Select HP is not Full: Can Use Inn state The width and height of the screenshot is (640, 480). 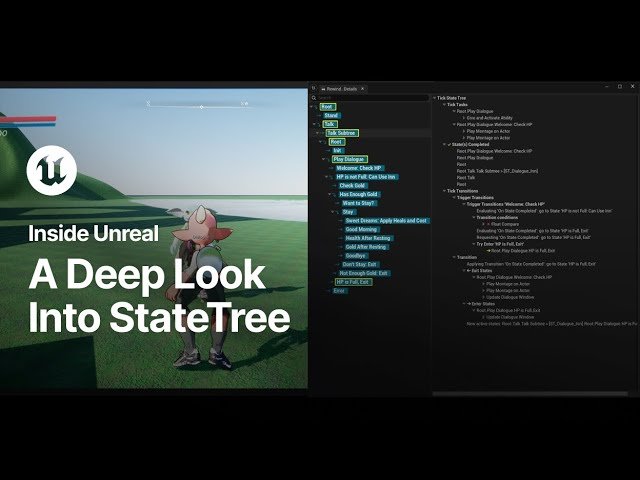point(366,177)
